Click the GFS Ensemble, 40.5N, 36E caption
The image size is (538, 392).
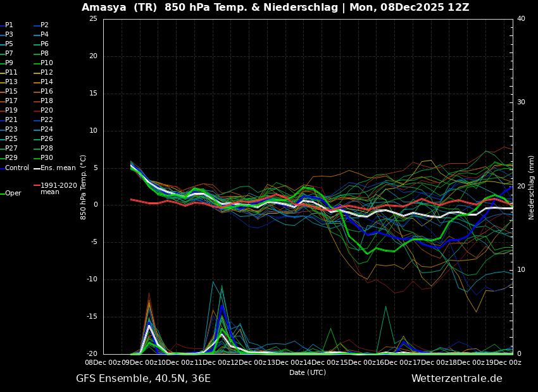point(143,379)
